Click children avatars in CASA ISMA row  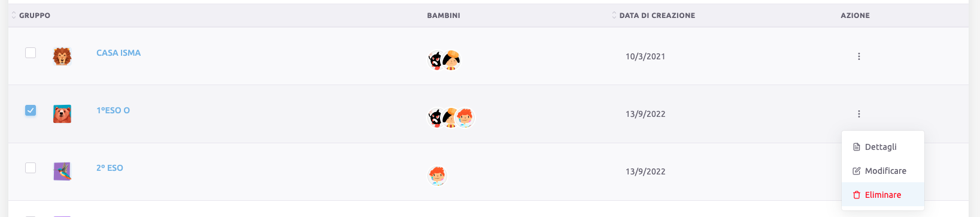[x=445, y=60]
